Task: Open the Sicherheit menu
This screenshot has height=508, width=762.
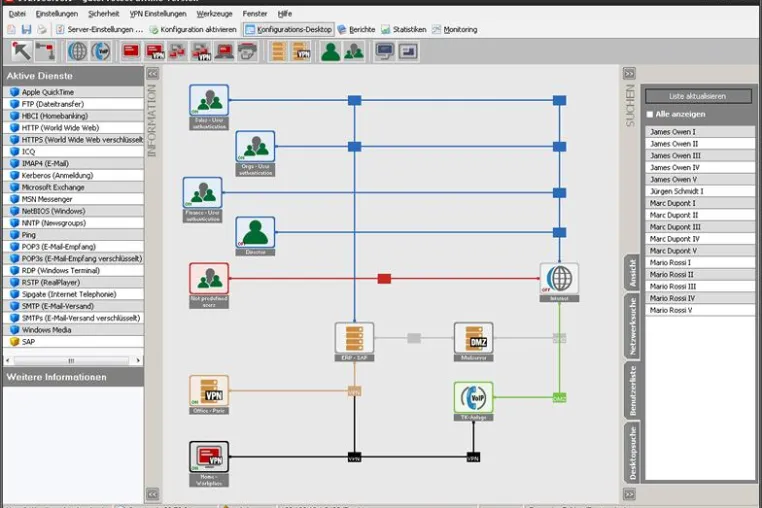Action: (104, 14)
